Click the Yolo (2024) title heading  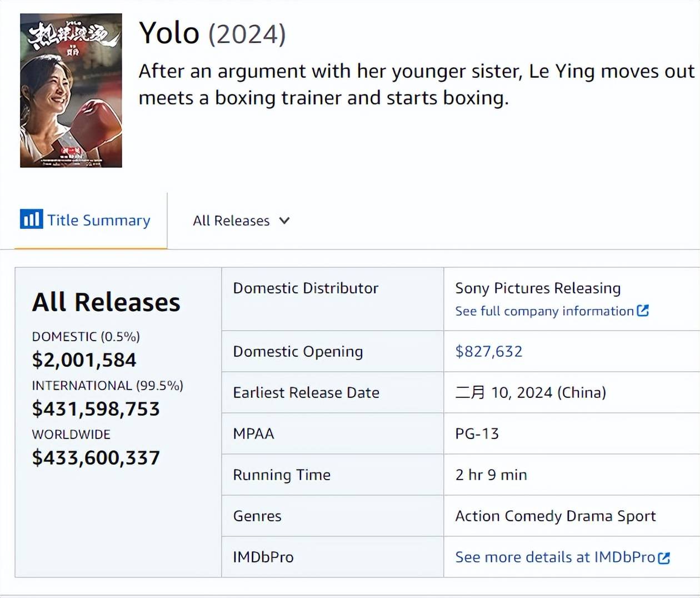coord(212,33)
